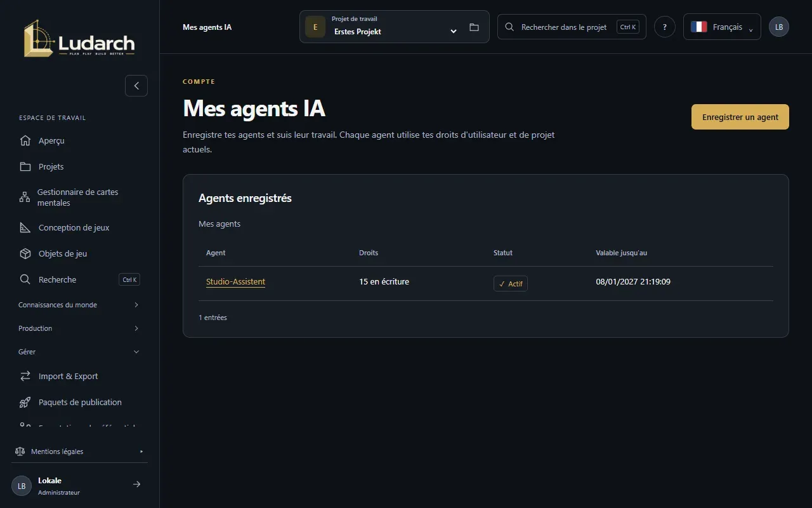812x508 pixels.
Task: Open Paquets de publication
Action: tap(79, 402)
